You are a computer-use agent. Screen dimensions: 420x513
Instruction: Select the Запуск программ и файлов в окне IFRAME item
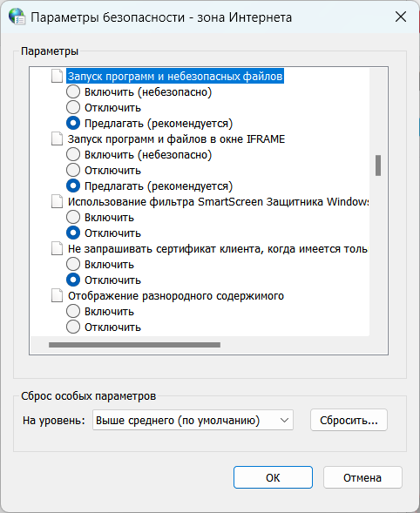(x=176, y=139)
